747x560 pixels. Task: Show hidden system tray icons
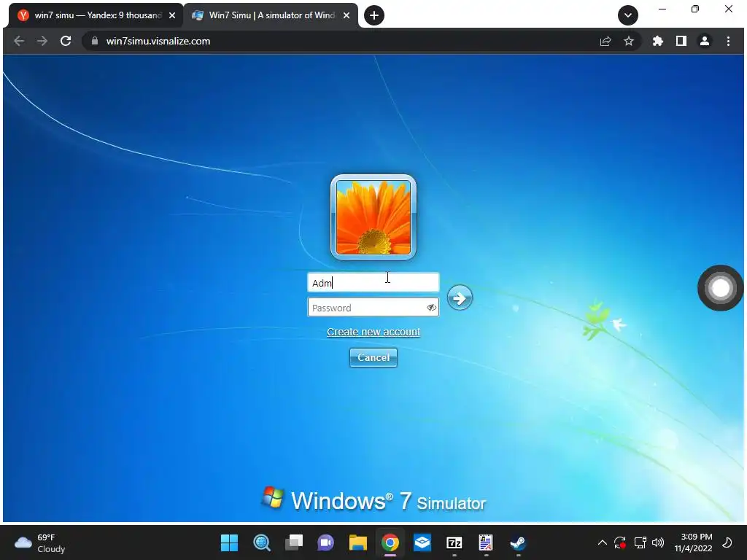[x=602, y=542]
